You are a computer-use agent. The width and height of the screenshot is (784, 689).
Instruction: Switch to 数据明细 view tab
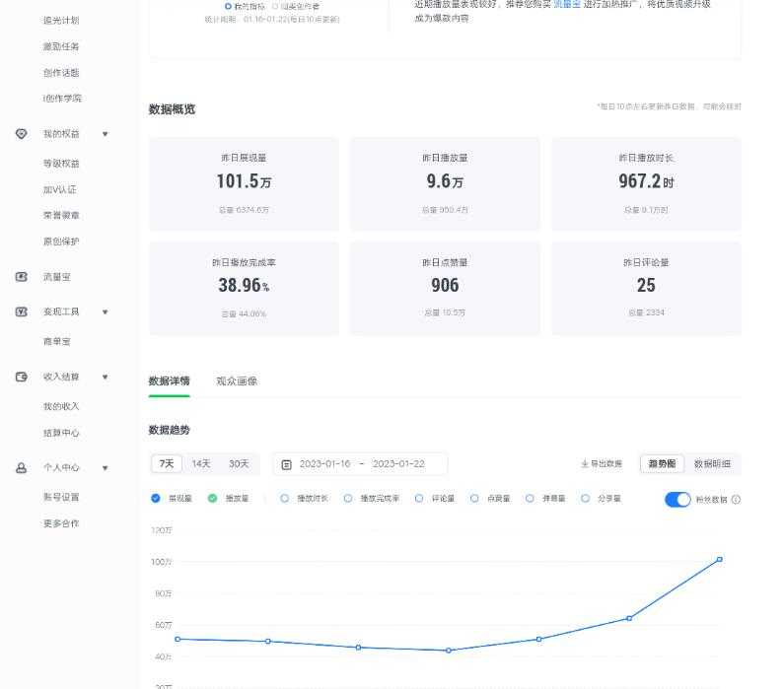[712, 464]
